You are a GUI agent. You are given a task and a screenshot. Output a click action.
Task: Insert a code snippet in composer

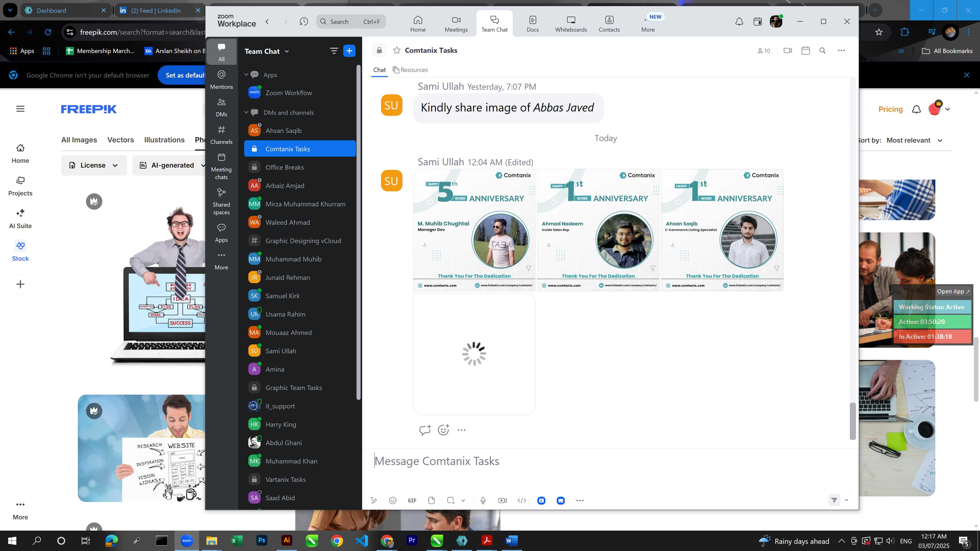pos(522,500)
